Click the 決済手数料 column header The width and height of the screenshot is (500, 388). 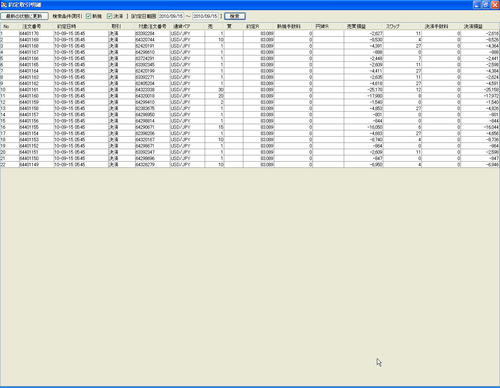(441, 26)
